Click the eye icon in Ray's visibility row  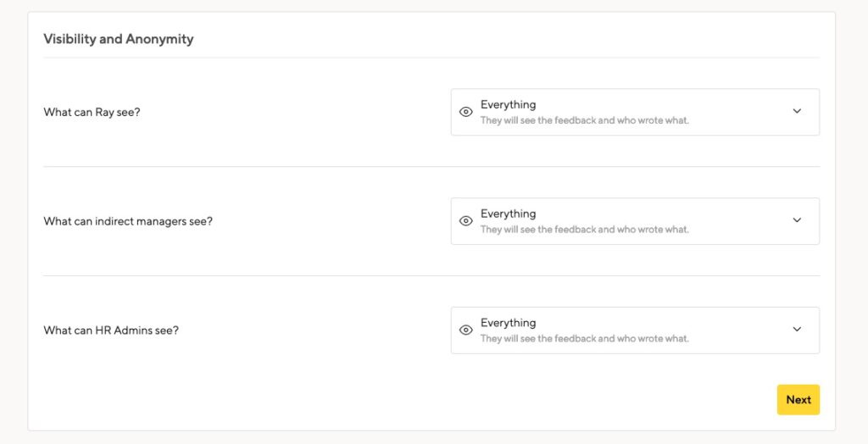[x=466, y=112]
